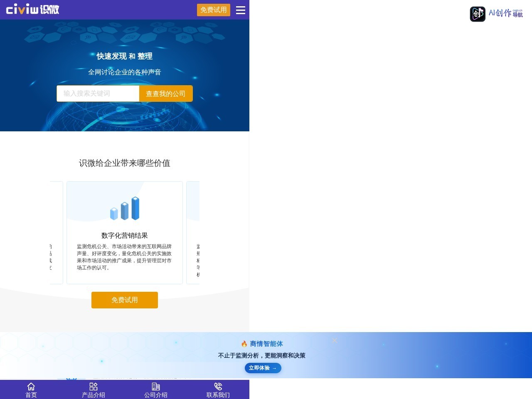
Task: Open the 联系我们 tab
Action: pyautogui.click(x=218, y=390)
